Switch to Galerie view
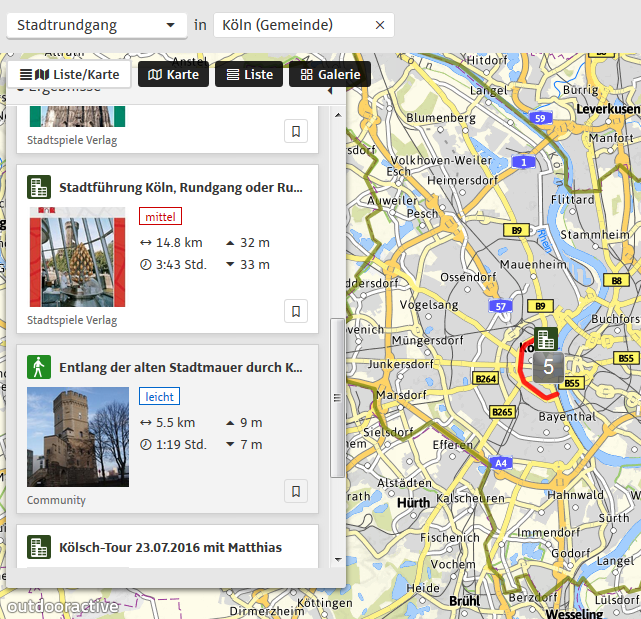 tap(330, 74)
